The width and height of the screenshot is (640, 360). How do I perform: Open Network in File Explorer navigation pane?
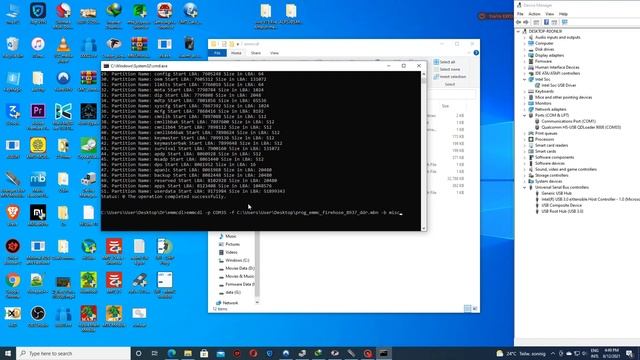pos(227,303)
